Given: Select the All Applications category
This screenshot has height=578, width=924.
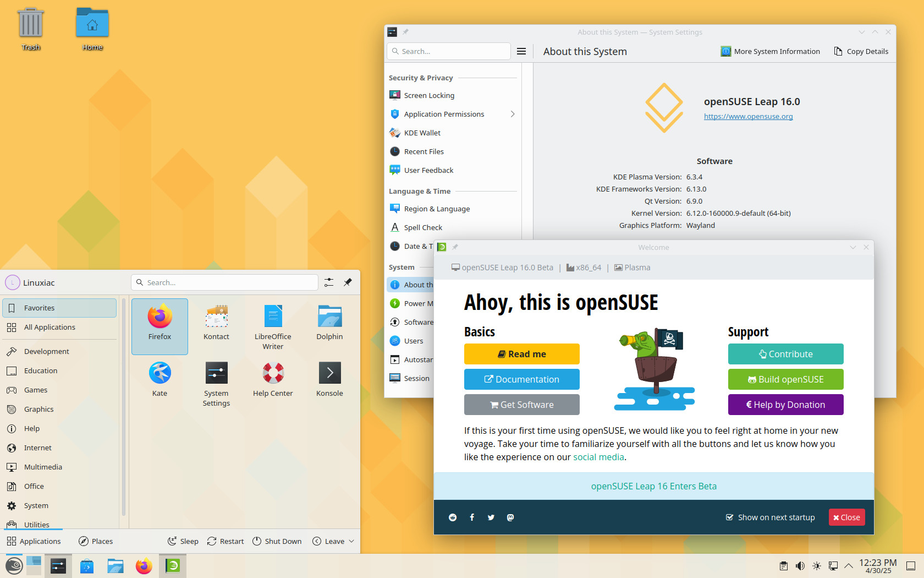Looking at the screenshot, I should (x=59, y=327).
